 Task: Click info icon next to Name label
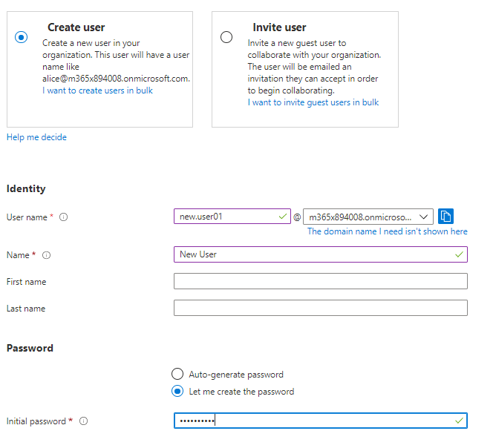tap(46, 255)
